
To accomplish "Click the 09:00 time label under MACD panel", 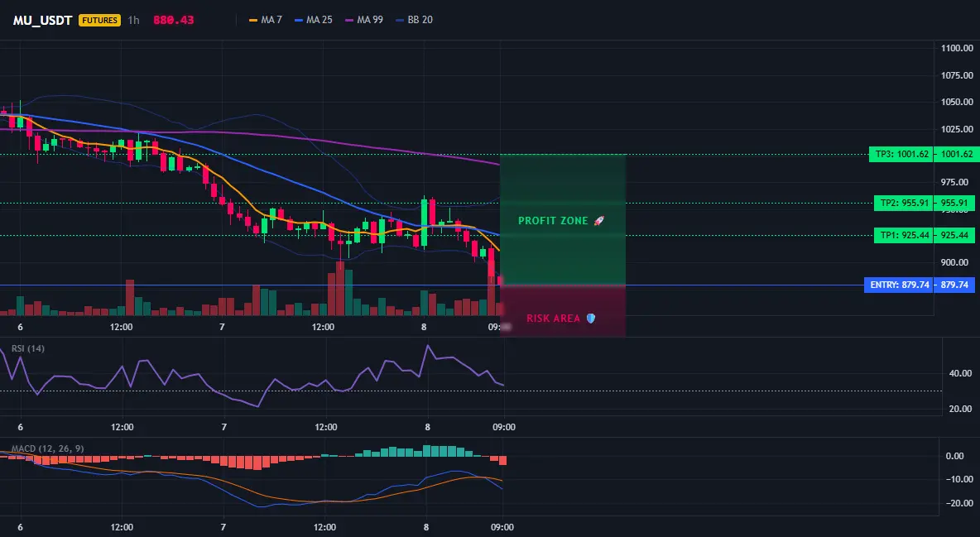I will pyautogui.click(x=502, y=527).
